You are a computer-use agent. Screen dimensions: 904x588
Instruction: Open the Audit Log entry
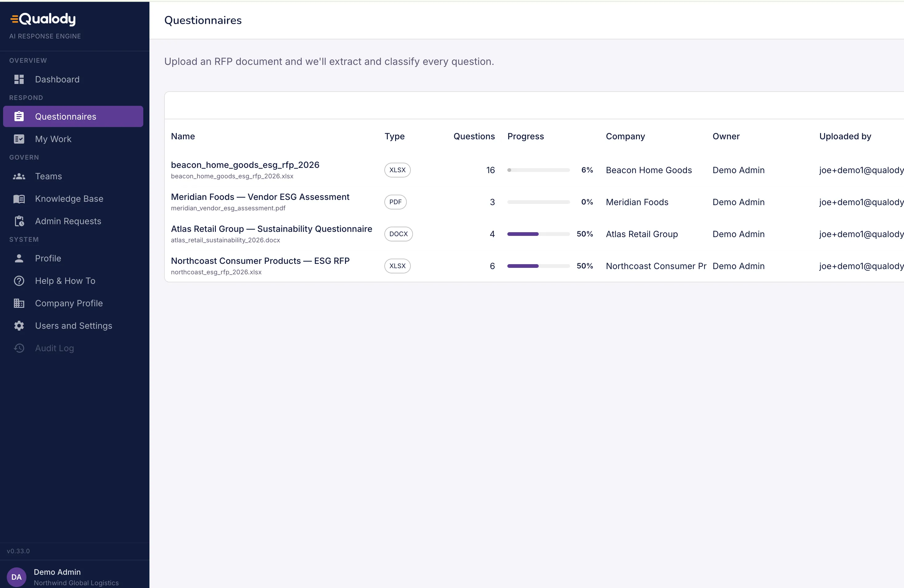73,348
